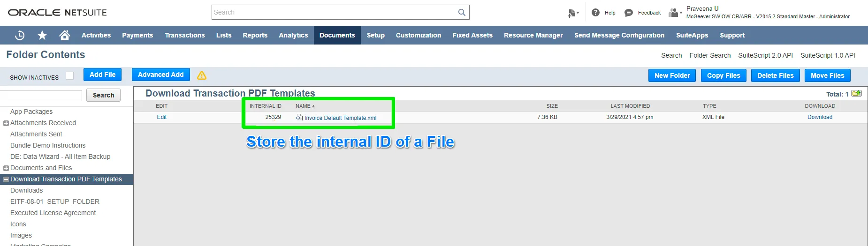This screenshot has width=868, height=246.
Task: Open the Lists menu
Action: pyautogui.click(x=224, y=35)
